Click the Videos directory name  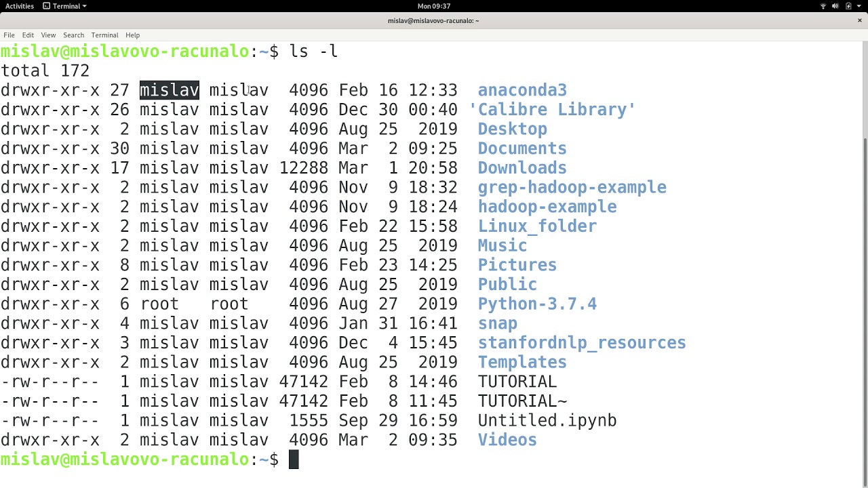(507, 440)
